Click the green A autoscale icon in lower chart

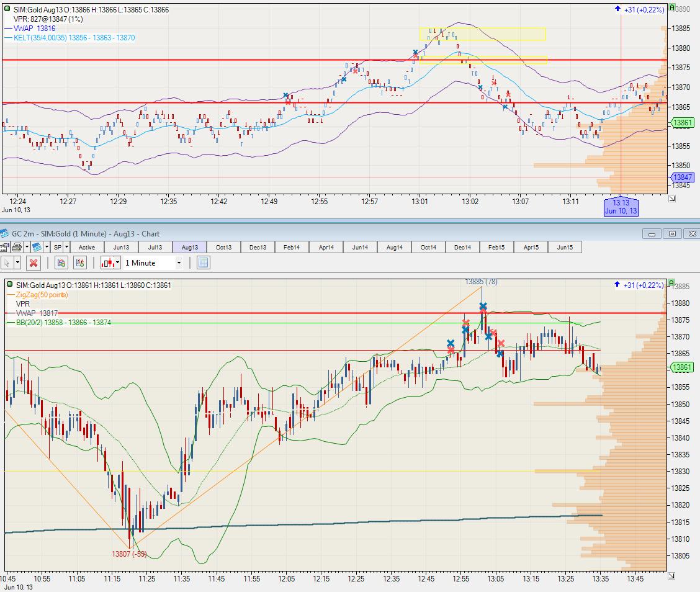click(671, 283)
